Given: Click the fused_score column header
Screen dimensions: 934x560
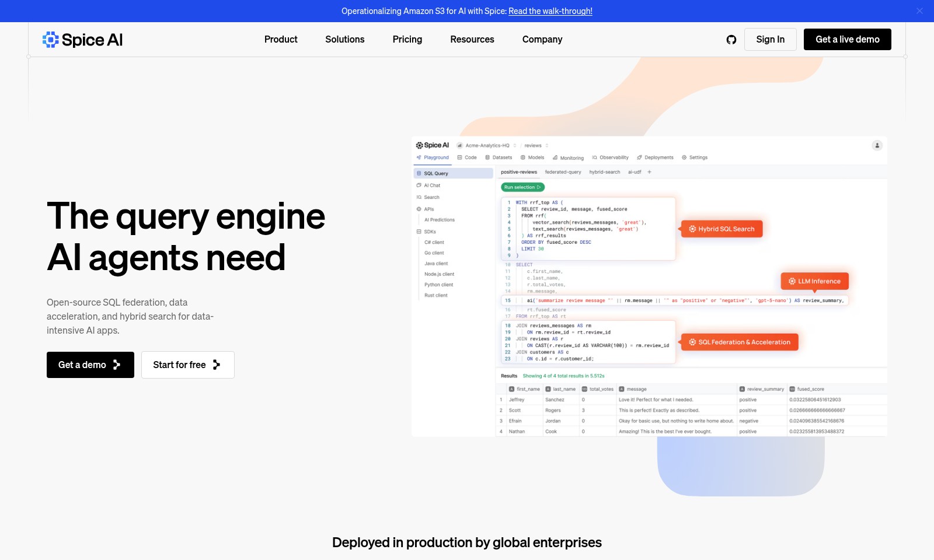Looking at the screenshot, I should click(807, 389).
